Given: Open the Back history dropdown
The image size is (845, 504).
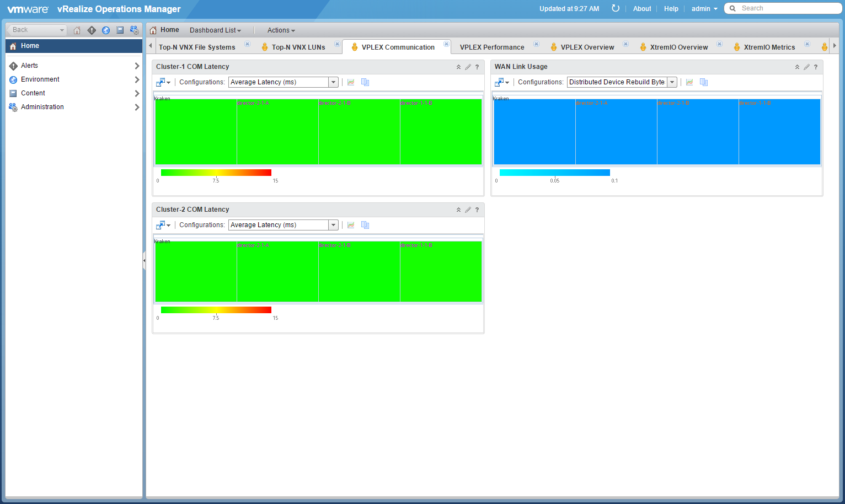Looking at the screenshot, I should pyautogui.click(x=62, y=30).
